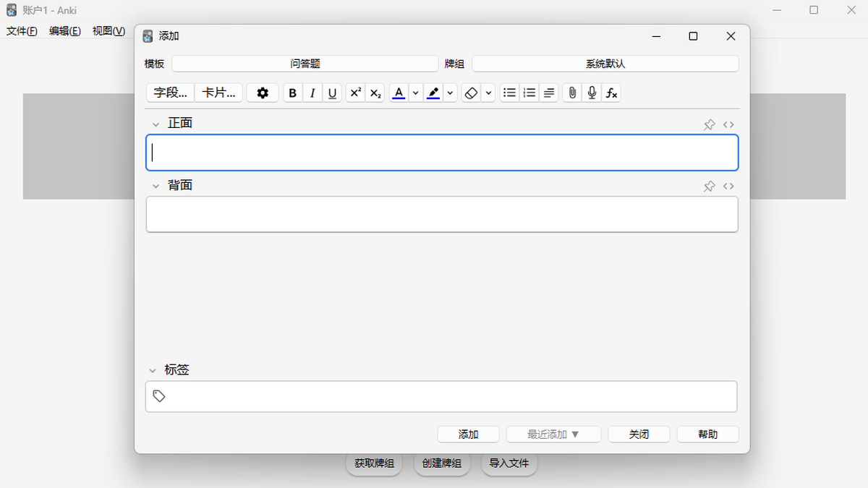The width and height of the screenshot is (868, 488).
Task: Toggle underline formatting
Action: coord(332,93)
